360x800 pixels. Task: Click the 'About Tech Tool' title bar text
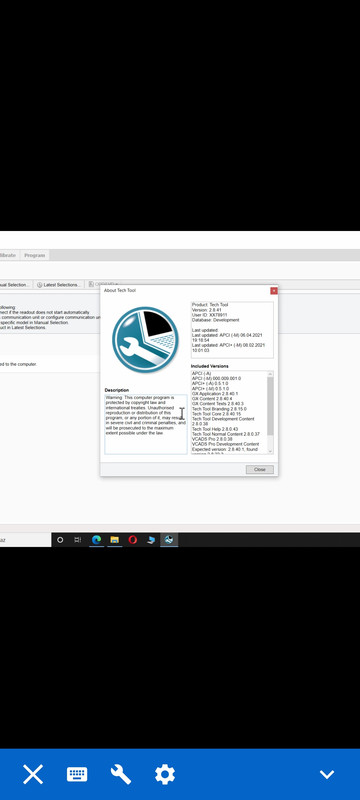click(120, 290)
